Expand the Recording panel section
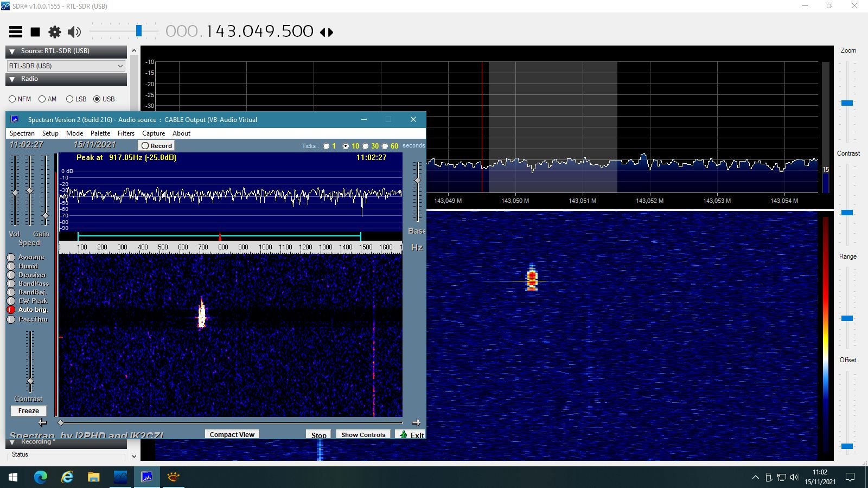Viewport: 868px width, 488px height. click(x=12, y=442)
